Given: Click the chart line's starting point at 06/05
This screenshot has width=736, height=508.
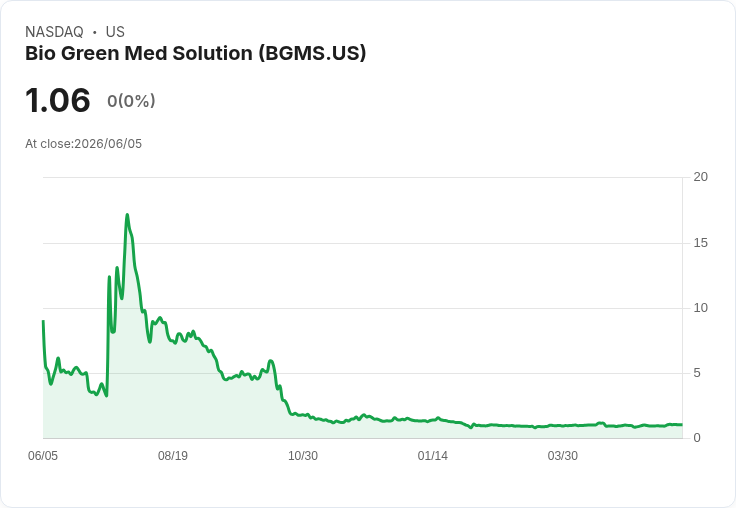Looking at the screenshot, I should coord(43,321).
